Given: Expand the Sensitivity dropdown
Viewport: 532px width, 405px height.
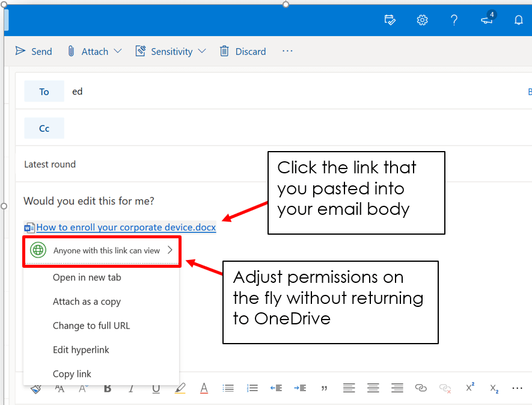Looking at the screenshot, I should (x=201, y=51).
